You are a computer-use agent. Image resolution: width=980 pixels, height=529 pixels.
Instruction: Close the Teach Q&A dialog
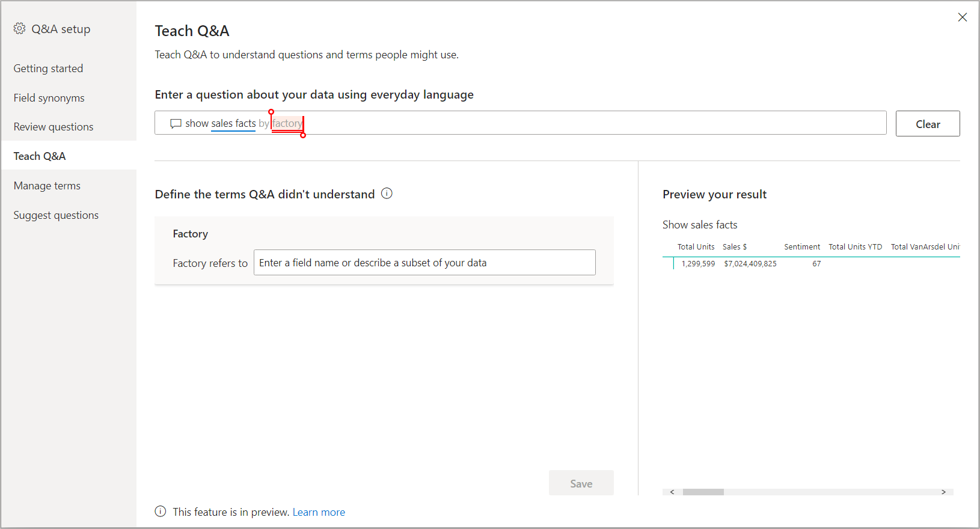point(963,17)
